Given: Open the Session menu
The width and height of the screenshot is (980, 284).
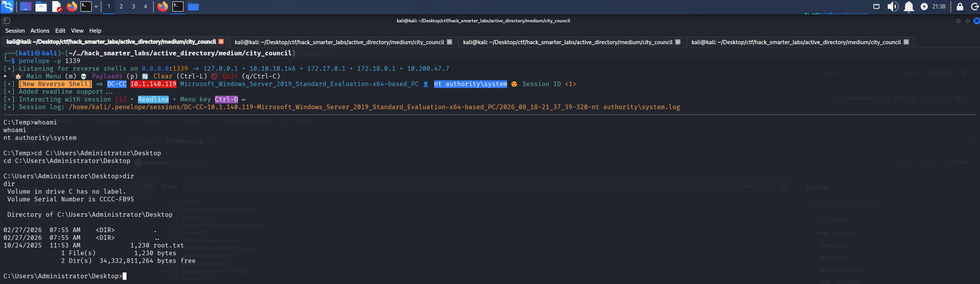Looking at the screenshot, I should point(15,31).
